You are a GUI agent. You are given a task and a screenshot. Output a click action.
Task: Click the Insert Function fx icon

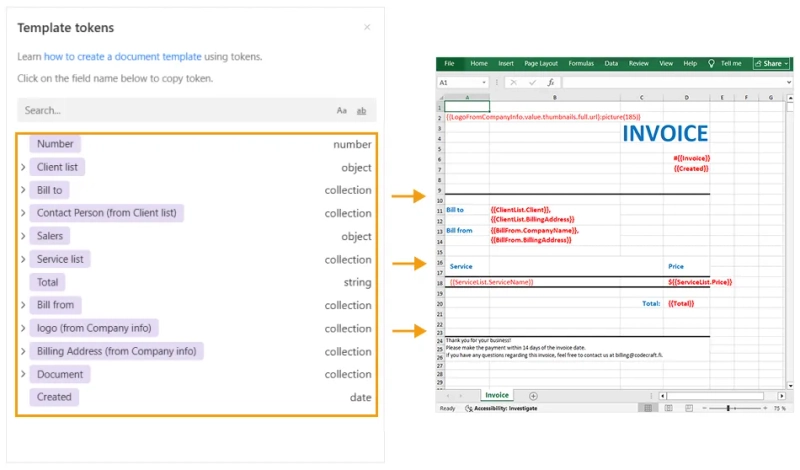point(551,82)
